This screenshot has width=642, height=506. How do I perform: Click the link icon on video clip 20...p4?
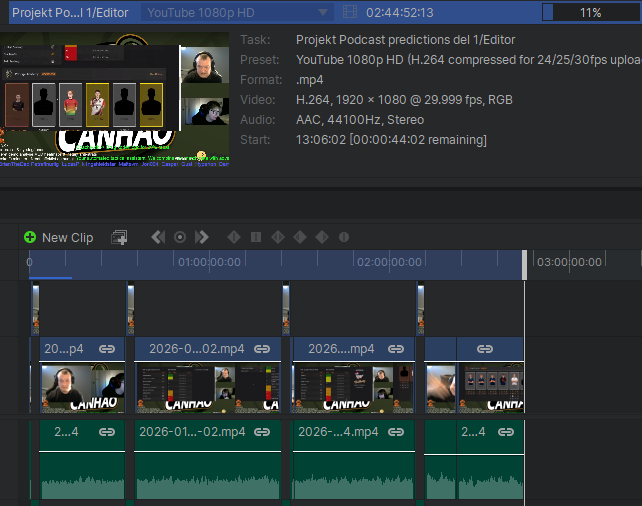point(107,349)
